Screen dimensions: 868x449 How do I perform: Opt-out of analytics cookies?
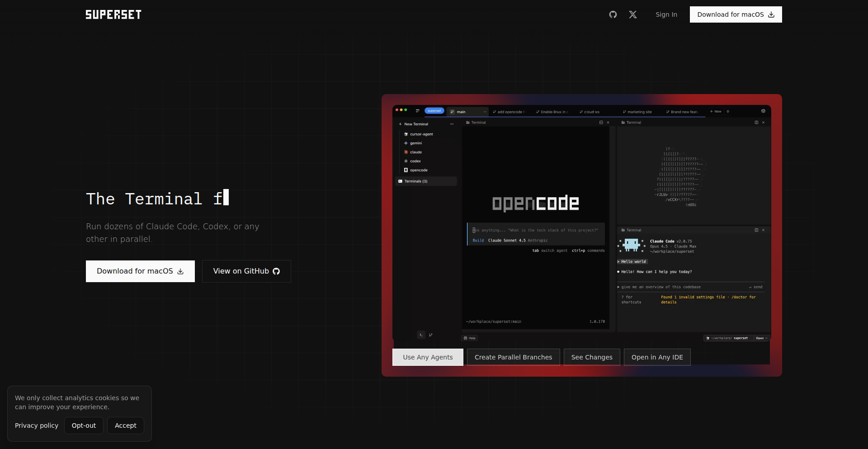click(x=84, y=425)
